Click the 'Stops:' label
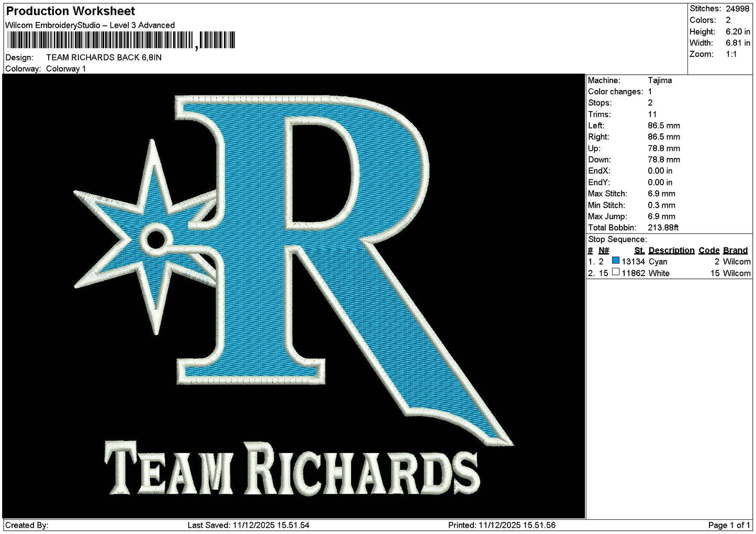Viewport: 756px width, 534px height. click(x=600, y=103)
